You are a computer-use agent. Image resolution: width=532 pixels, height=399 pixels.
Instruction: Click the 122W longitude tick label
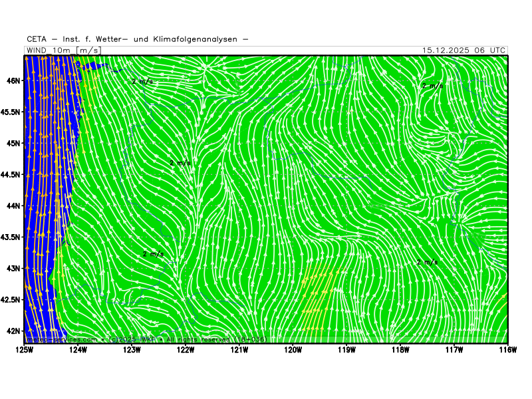pos(186,349)
